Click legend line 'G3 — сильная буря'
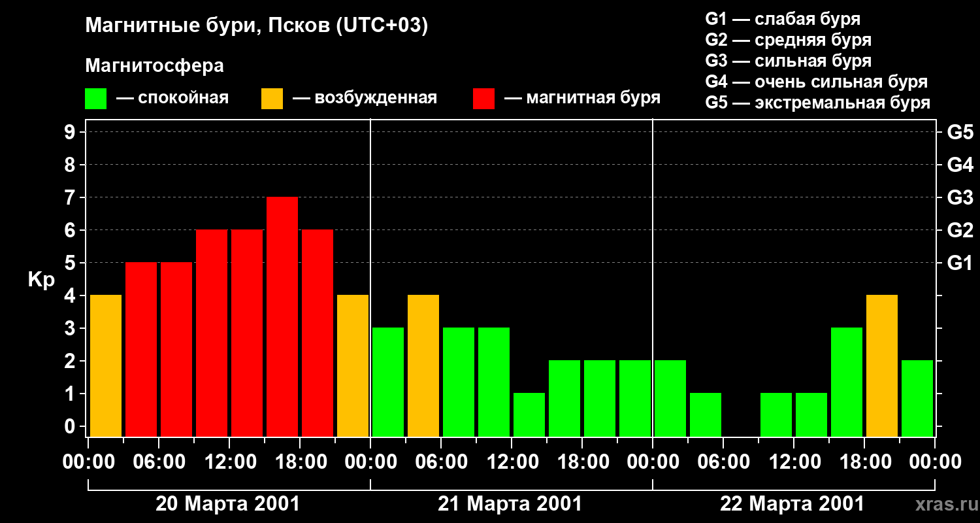 tap(789, 61)
